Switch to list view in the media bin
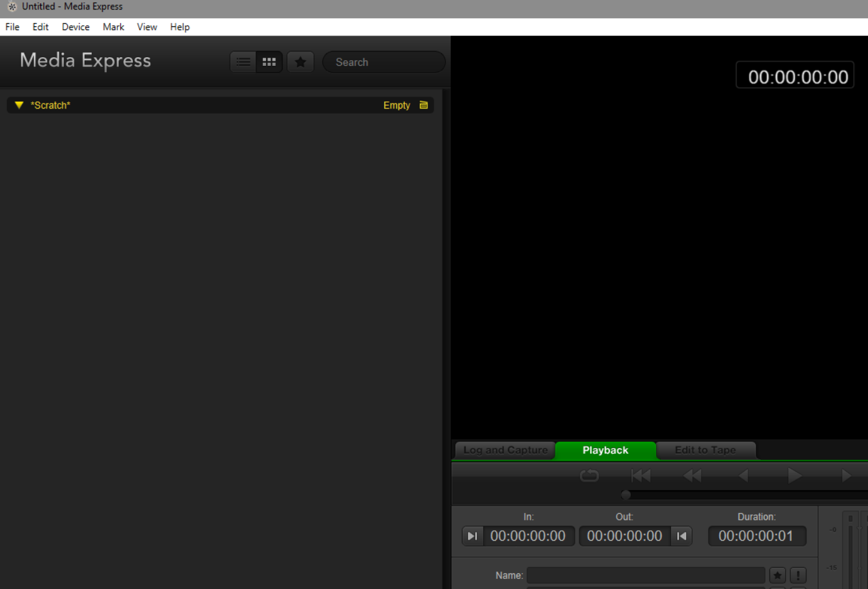Viewport: 868px width, 589px height. coord(243,61)
